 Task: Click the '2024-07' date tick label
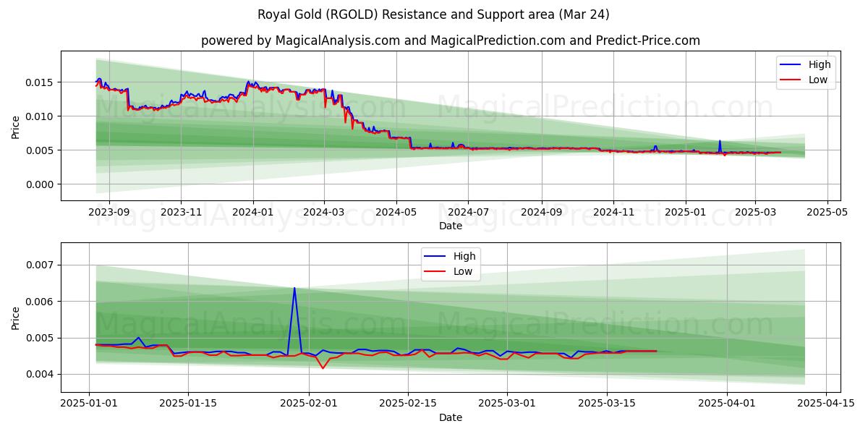click(467, 213)
